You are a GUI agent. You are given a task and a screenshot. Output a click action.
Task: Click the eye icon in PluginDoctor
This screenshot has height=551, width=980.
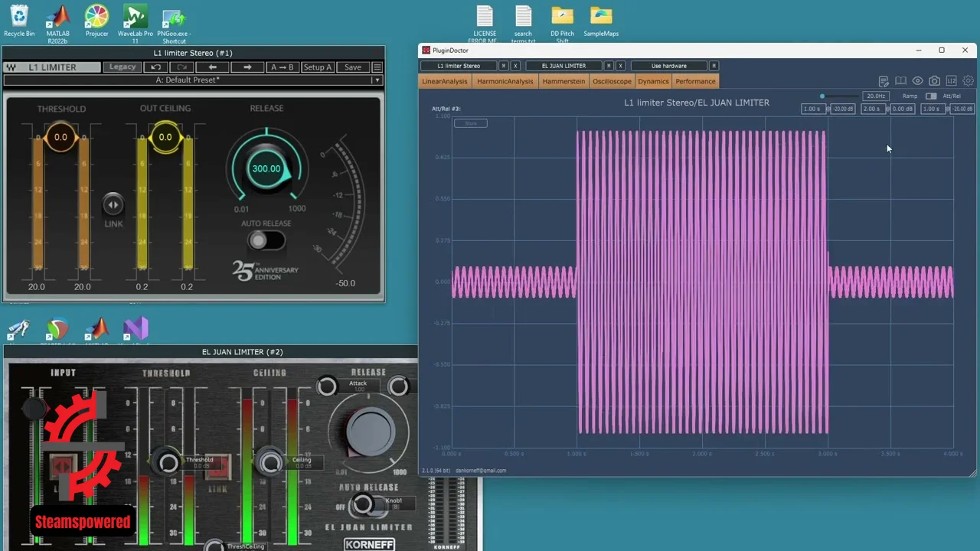(x=917, y=81)
